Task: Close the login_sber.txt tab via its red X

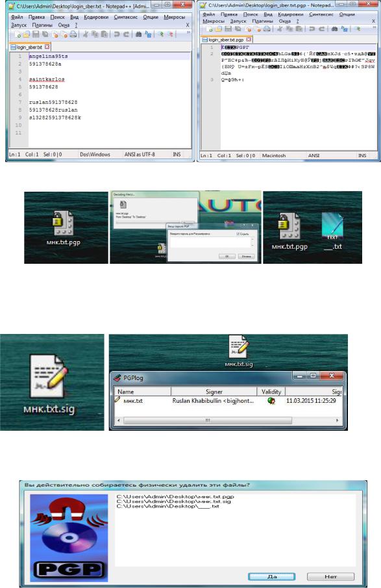Action: (47, 47)
